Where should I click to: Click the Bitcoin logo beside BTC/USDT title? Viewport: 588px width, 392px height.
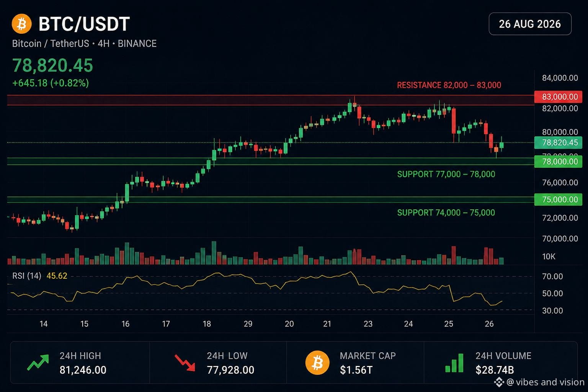point(21,24)
